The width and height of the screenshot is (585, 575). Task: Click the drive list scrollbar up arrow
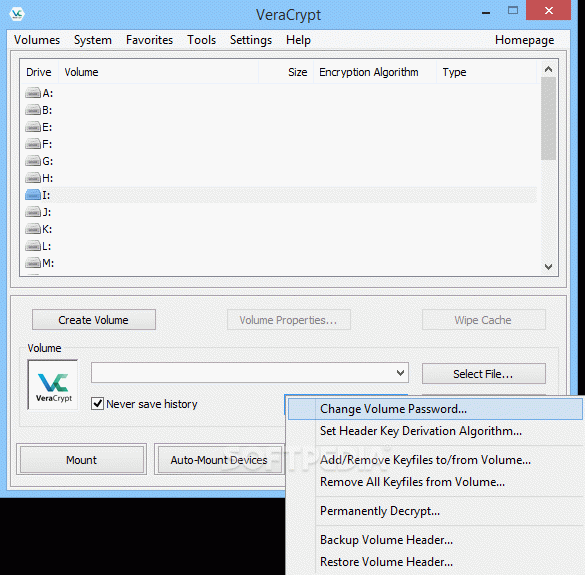(x=548, y=69)
